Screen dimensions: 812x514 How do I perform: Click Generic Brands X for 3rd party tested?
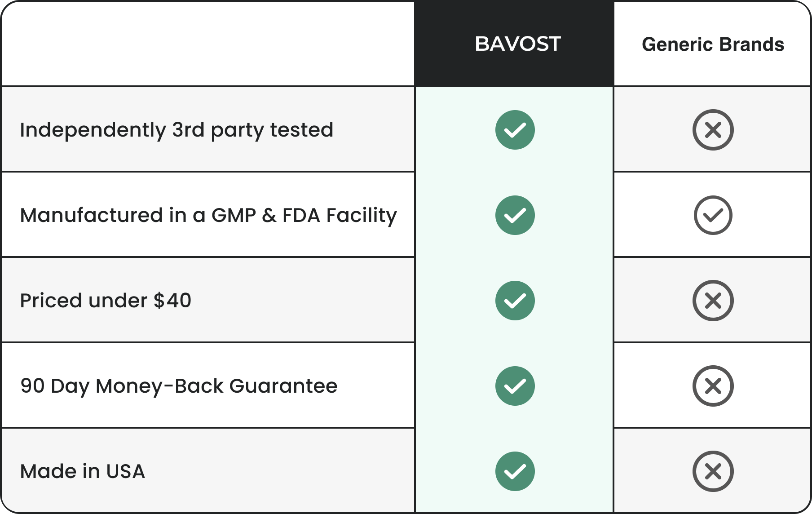713,130
